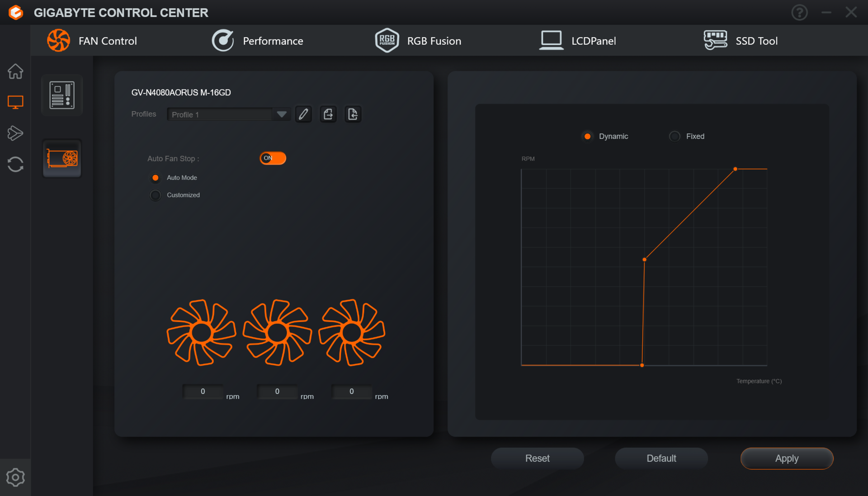
Task: Select Auto Mode radio button
Action: point(156,178)
